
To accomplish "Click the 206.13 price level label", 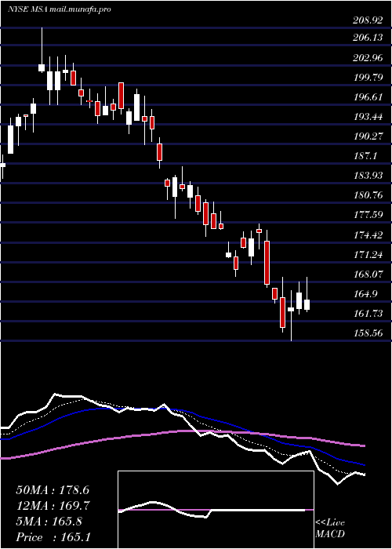I will point(368,38).
